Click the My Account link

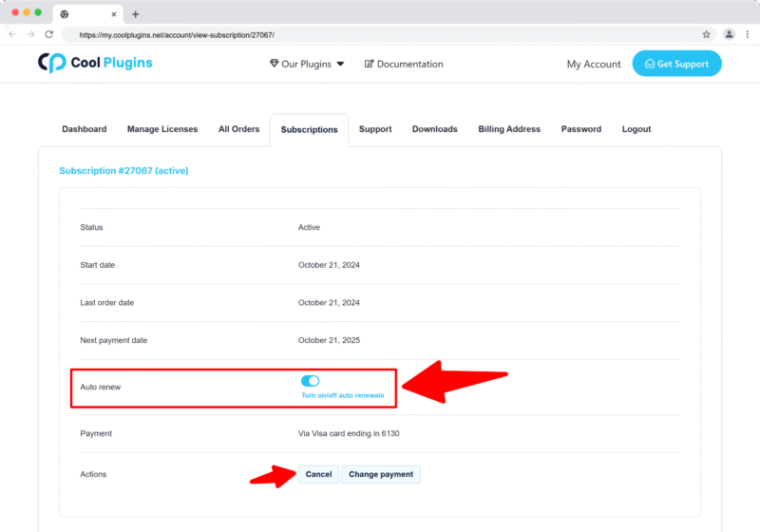pyautogui.click(x=594, y=64)
